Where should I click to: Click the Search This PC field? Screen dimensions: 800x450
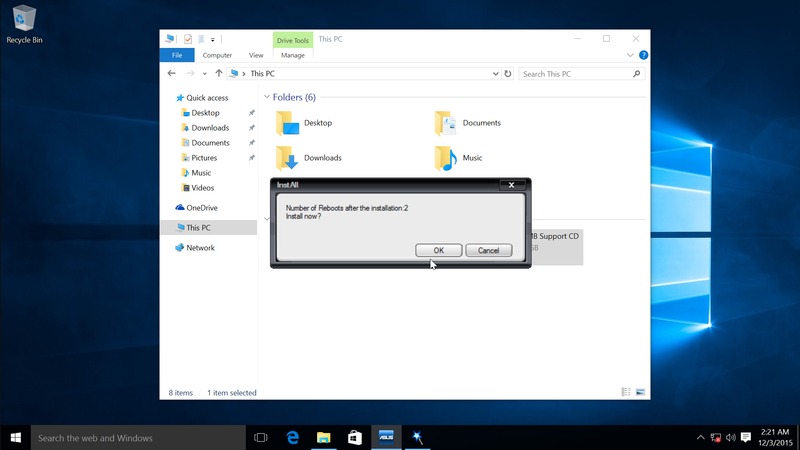(575, 73)
